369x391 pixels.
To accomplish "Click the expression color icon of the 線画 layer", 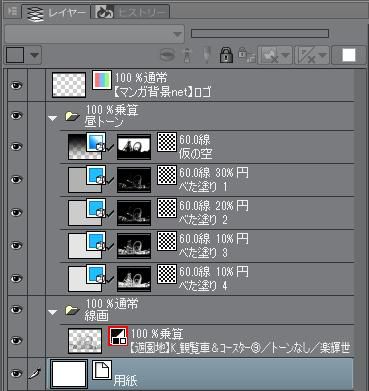I will click(118, 336).
